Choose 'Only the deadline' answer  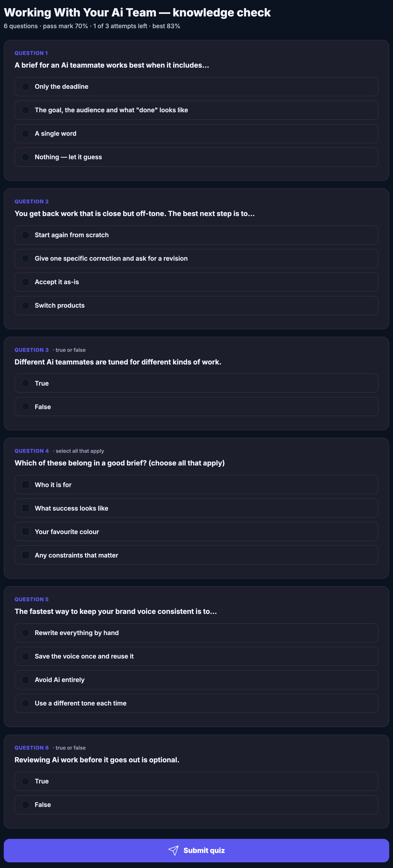tap(196, 87)
